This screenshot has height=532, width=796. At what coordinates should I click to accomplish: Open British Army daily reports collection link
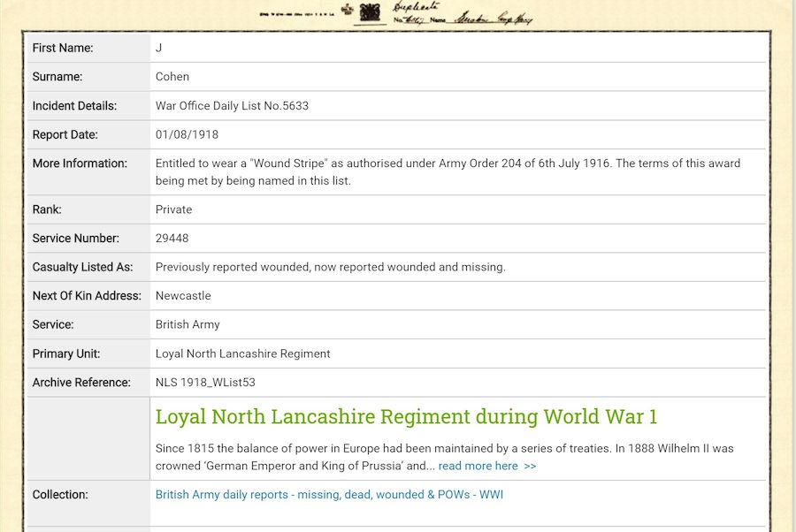329,495
